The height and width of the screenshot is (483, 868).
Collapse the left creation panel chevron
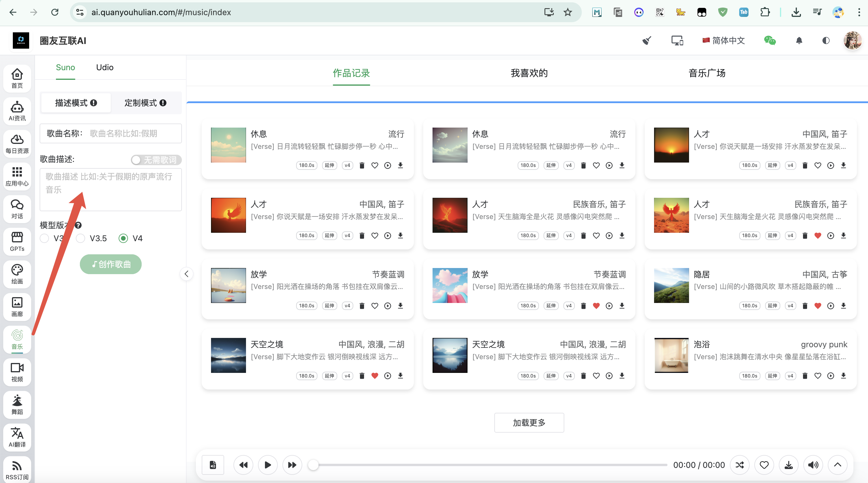(186, 274)
